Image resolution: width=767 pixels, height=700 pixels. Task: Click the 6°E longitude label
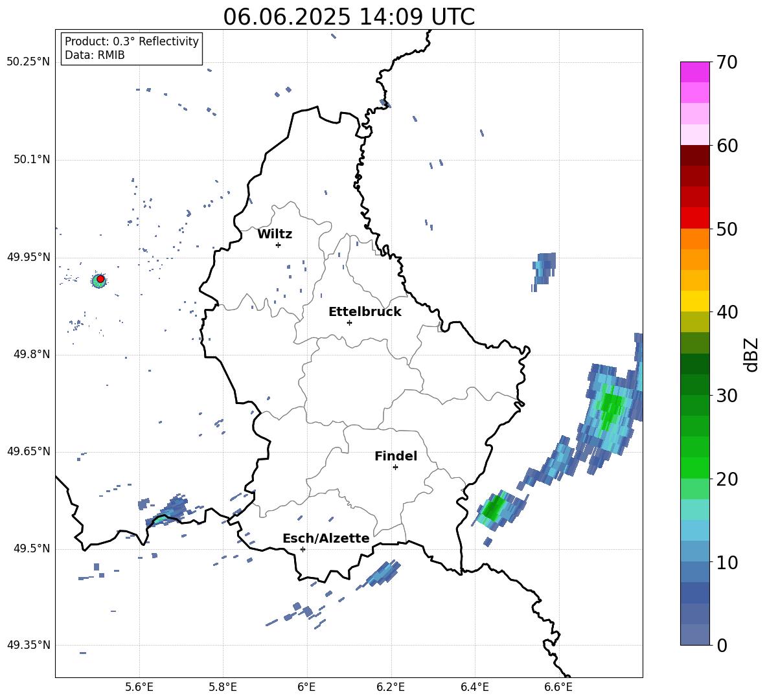click(x=306, y=687)
